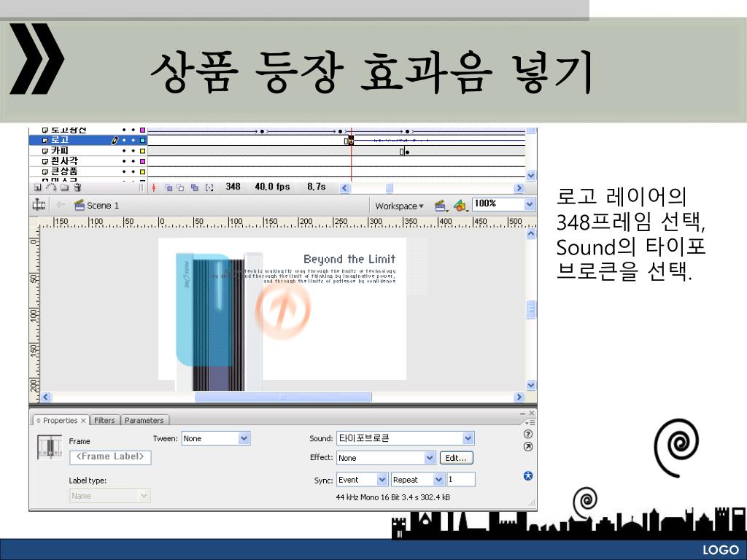Enable the Onion Skin button

pos(169,187)
